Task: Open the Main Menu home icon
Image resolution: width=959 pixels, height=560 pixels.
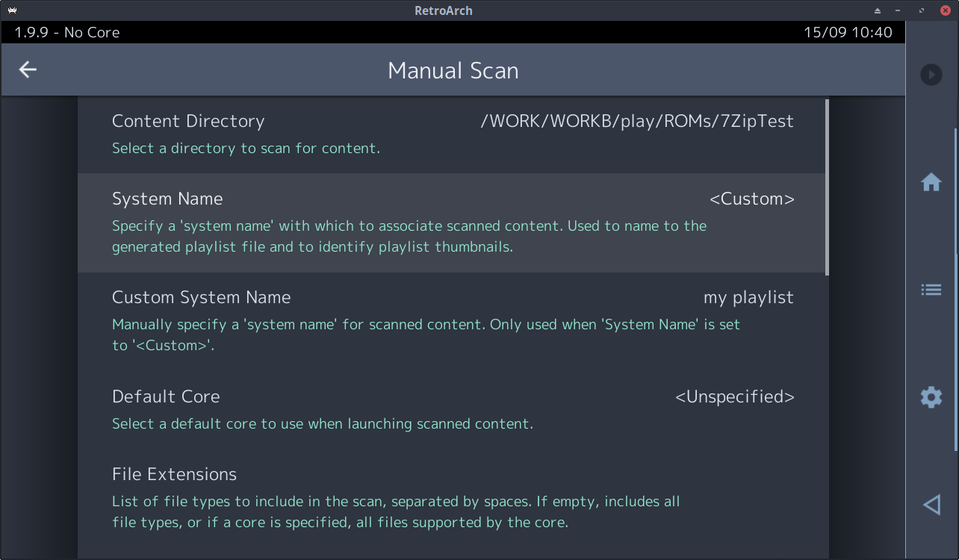Action: point(931,181)
